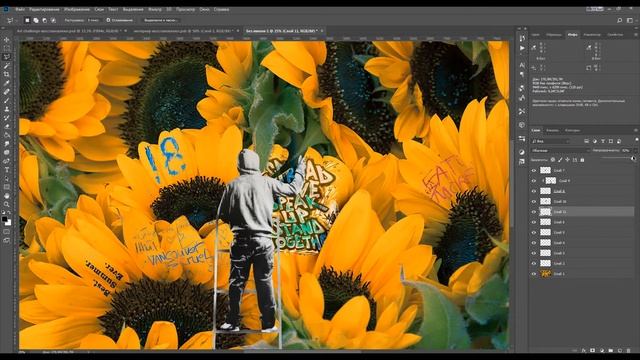The height and width of the screenshot is (360, 640).
Task: Open the Layers panel options menu
Action: point(636,130)
